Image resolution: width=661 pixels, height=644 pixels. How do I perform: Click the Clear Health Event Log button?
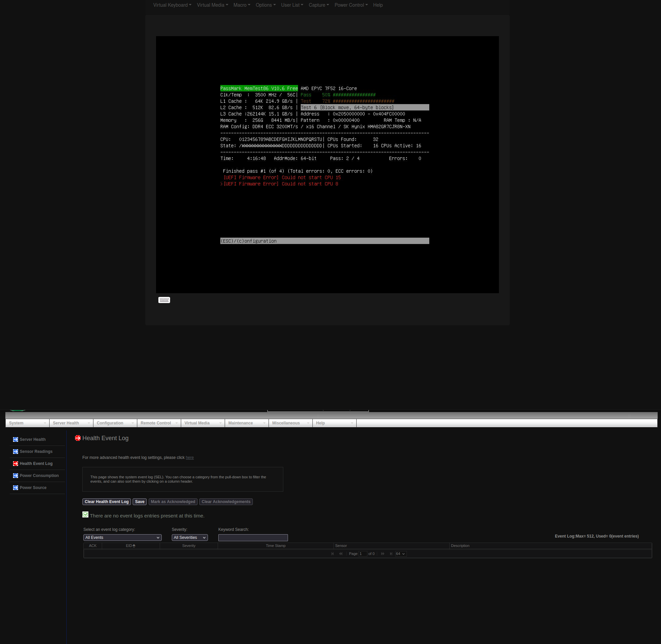[x=106, y=502]
